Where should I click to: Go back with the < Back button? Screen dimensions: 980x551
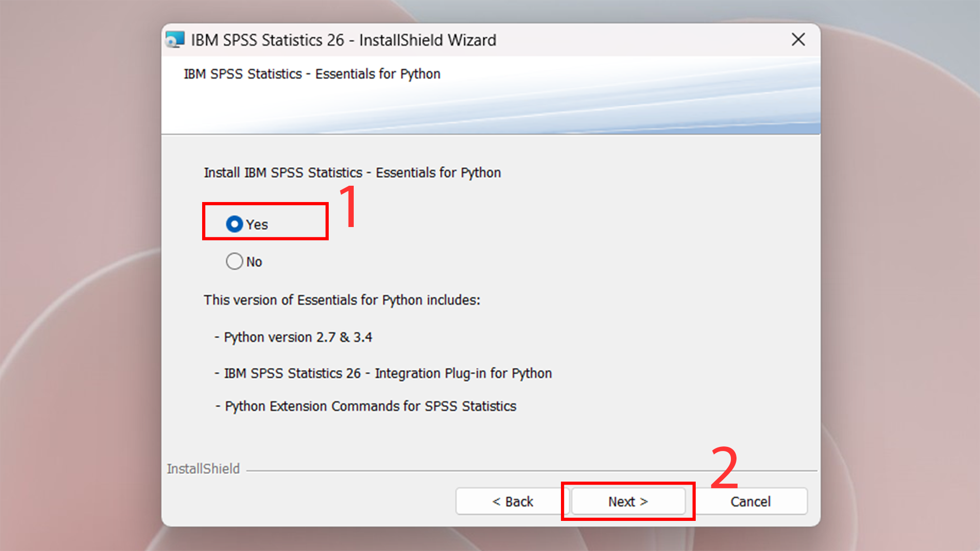[x=512, y=502]
